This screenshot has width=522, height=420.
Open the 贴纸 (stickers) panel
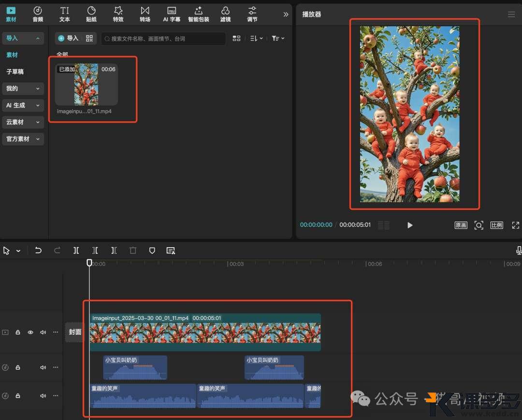tap(91, 14)
